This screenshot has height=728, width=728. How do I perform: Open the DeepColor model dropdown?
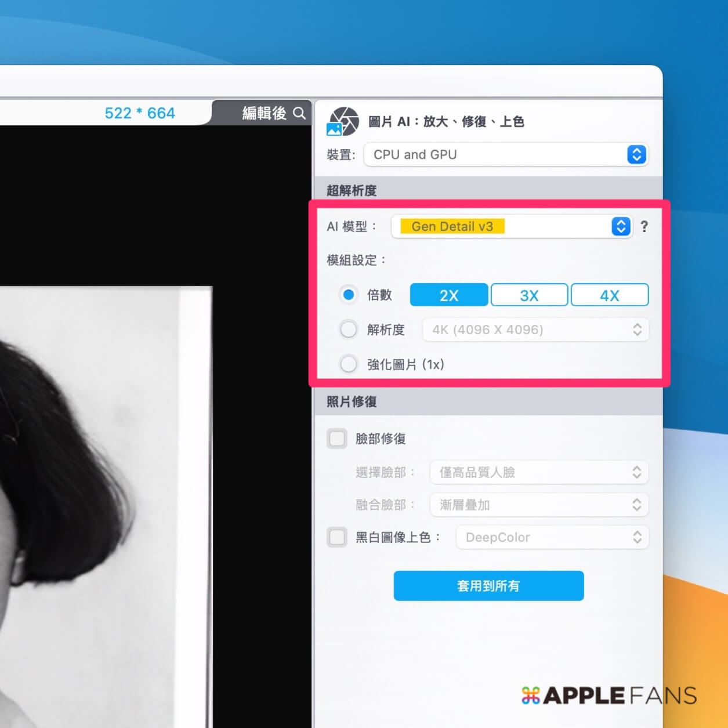pyautogui.click(x=552, y=538)
